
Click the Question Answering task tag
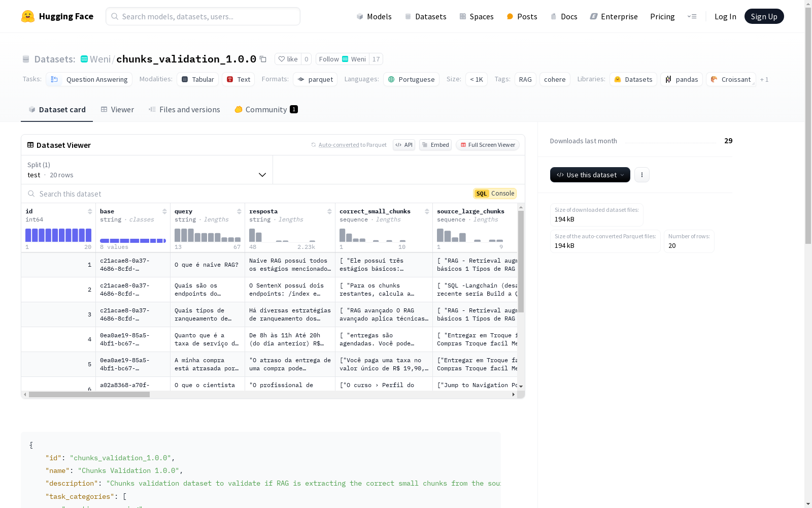(89, 79)
